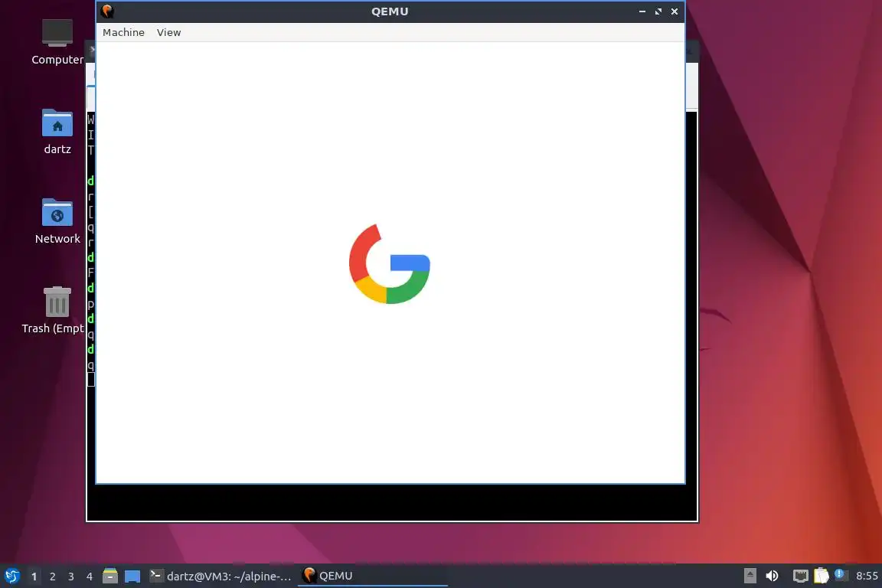Launch the file manager from the panel
882x588 pixels.
(x=110, y=576)
